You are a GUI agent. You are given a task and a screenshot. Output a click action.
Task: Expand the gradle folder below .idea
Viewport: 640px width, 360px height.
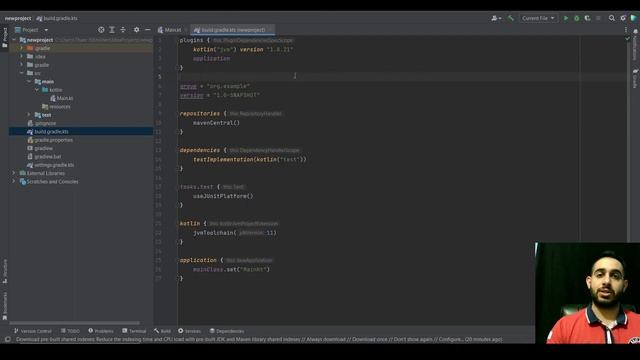click(22, 65)
